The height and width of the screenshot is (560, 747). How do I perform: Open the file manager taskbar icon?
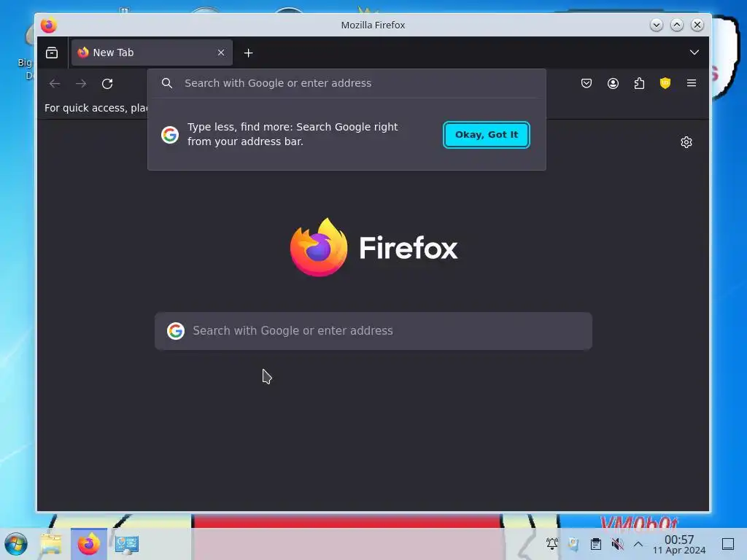[x=51, y=544]
